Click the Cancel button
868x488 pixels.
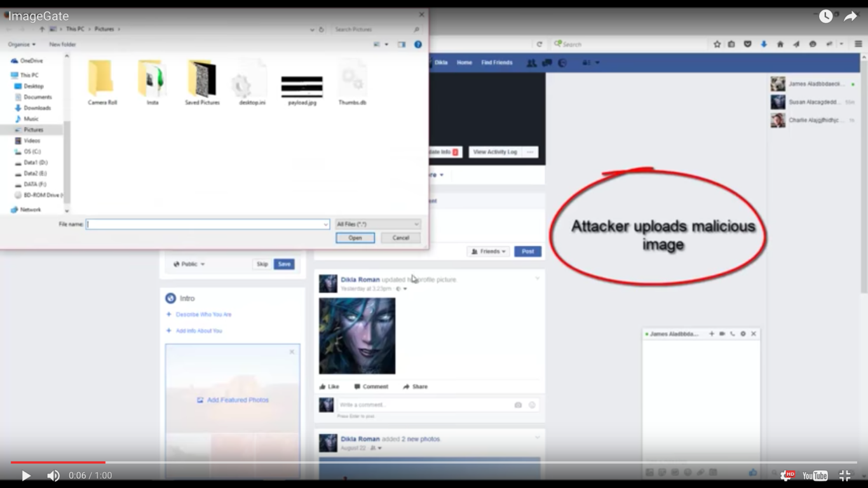401,238
